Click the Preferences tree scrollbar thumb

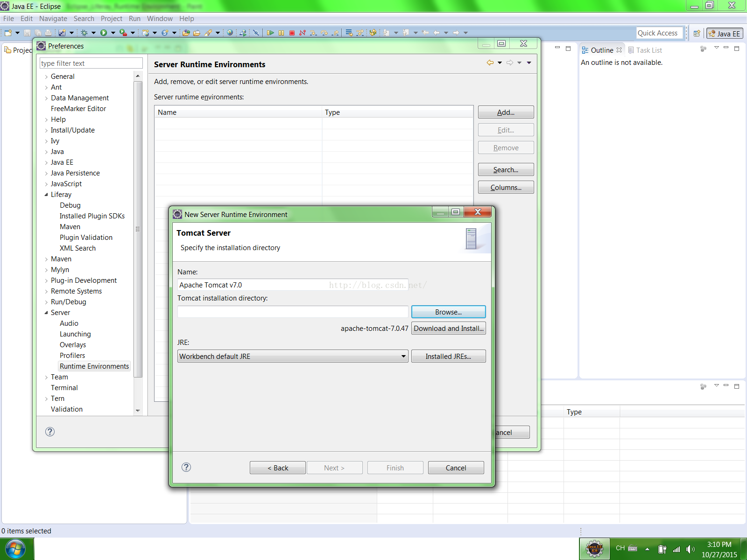138,229
